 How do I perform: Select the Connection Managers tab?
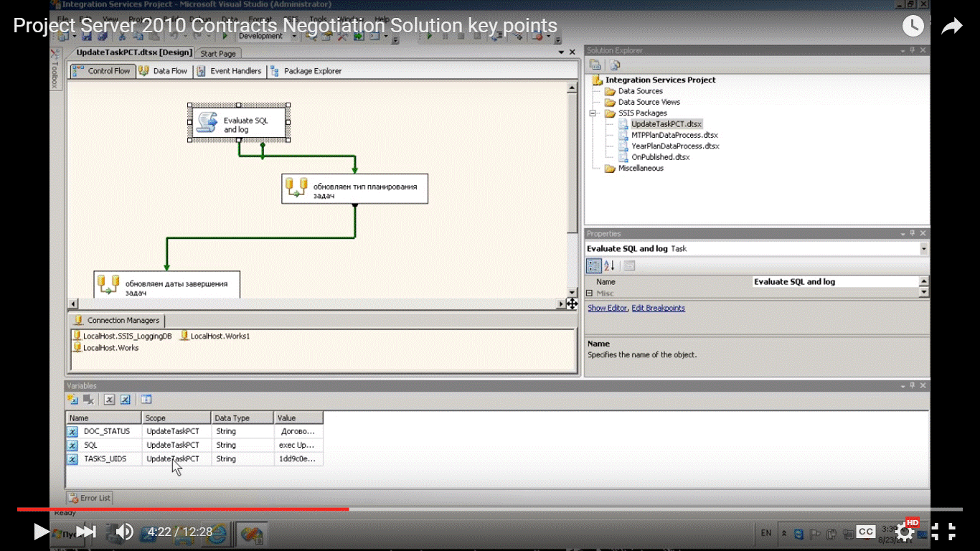point(117,321)
